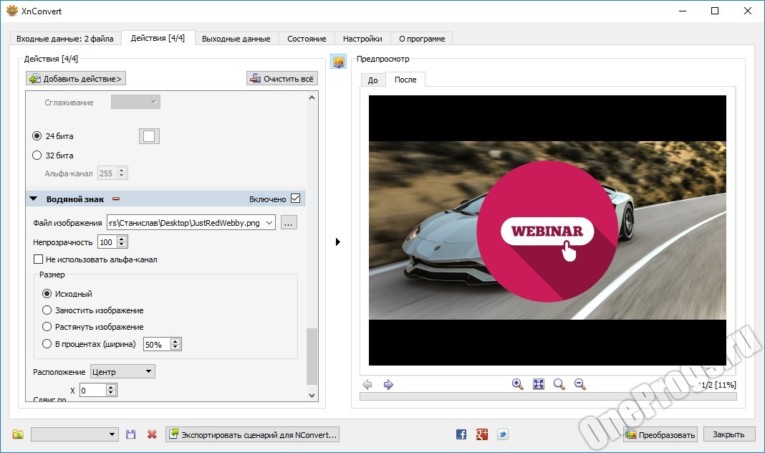
Task: Click Очистить всё button
Action: point(282,79)
